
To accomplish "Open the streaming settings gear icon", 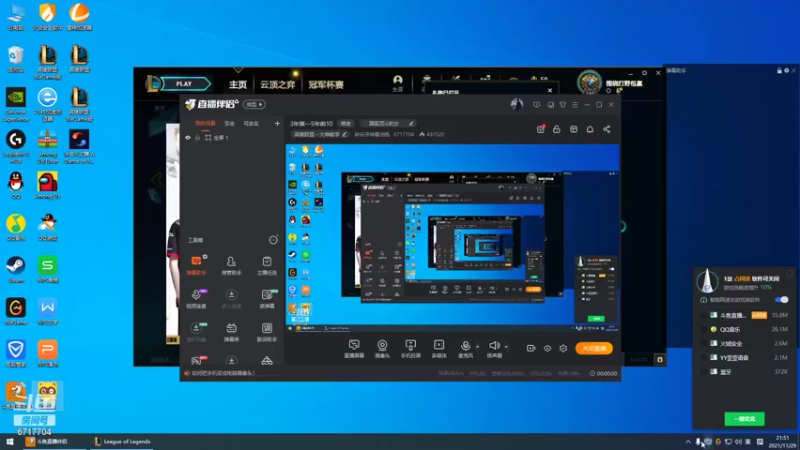I will coord(563,348).
